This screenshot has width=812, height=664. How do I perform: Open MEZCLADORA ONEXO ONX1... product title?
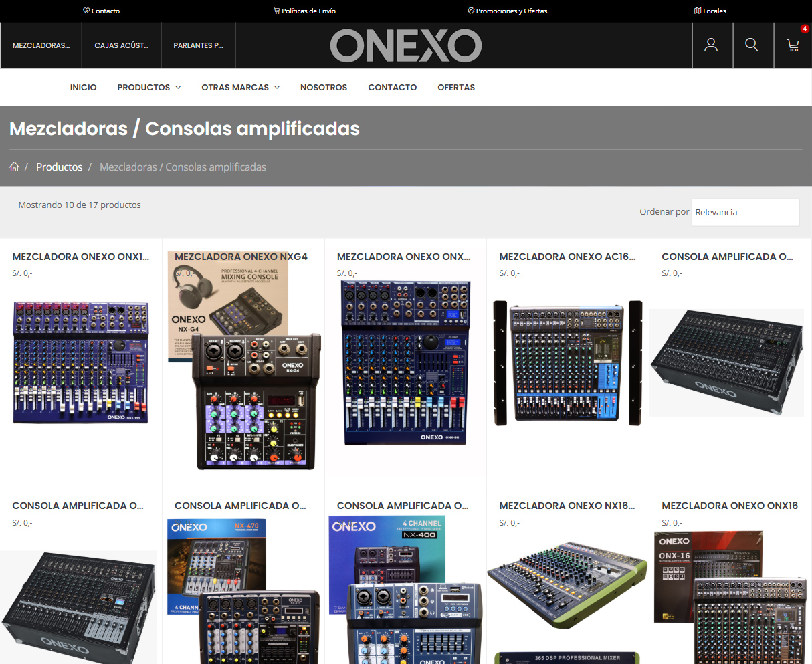click(x=81, y=257)
